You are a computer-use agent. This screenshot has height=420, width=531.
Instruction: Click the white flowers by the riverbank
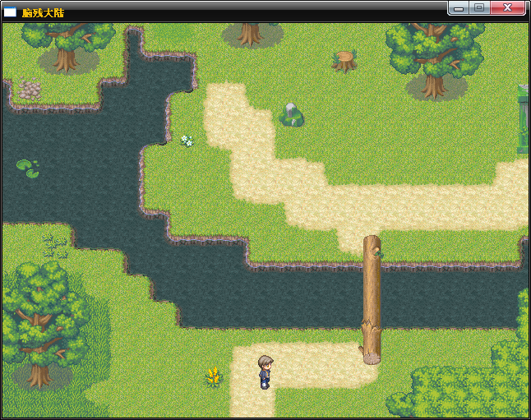click(x=187, y=141)
